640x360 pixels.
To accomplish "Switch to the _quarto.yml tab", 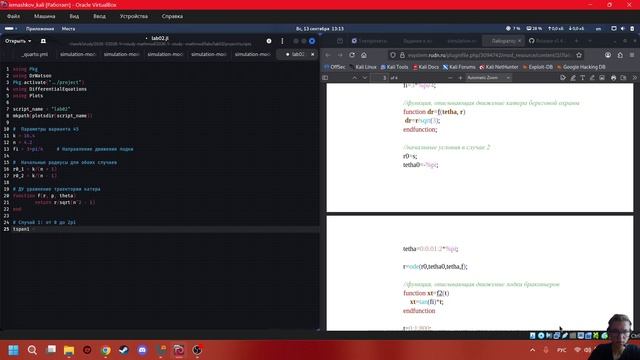I will [x=34, y=54].
